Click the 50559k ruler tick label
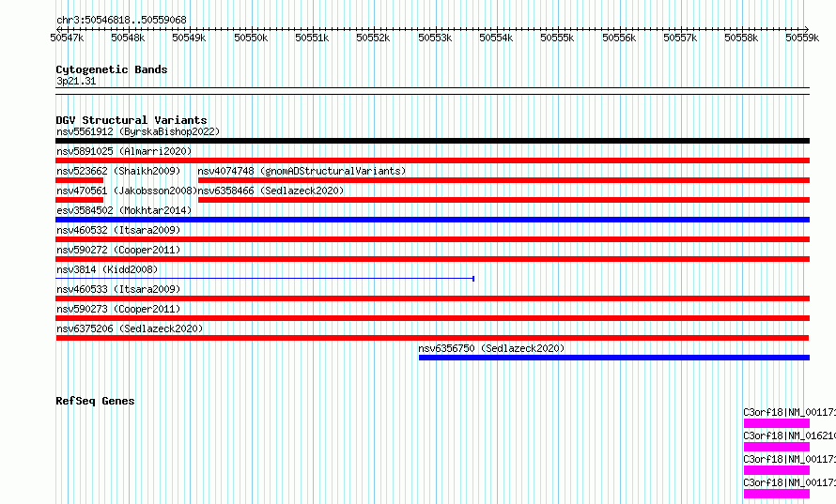Image resolution: width=836 pixels, height=504 pixels. tap(802, 38)
